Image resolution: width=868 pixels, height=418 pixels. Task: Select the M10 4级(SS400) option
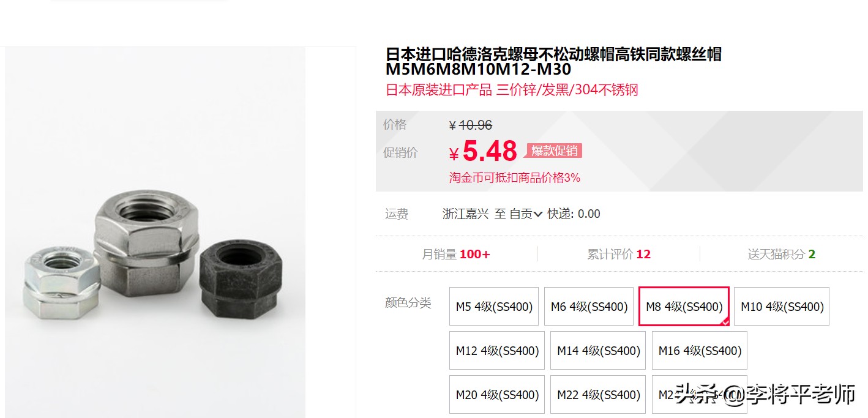pos(782,307)
